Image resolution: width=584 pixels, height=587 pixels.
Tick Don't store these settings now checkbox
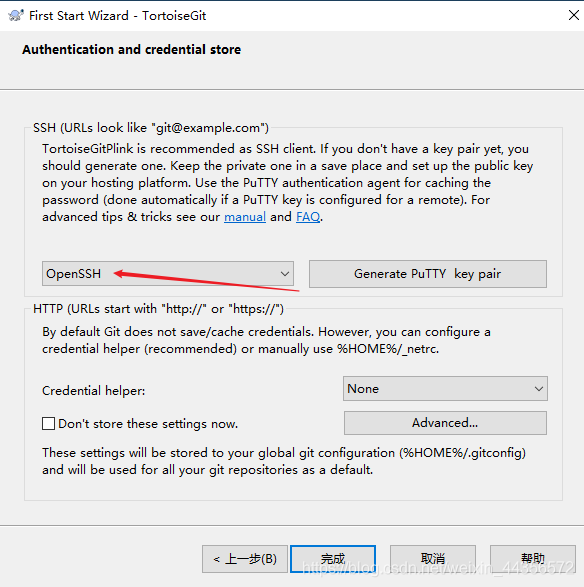(48, 423)
